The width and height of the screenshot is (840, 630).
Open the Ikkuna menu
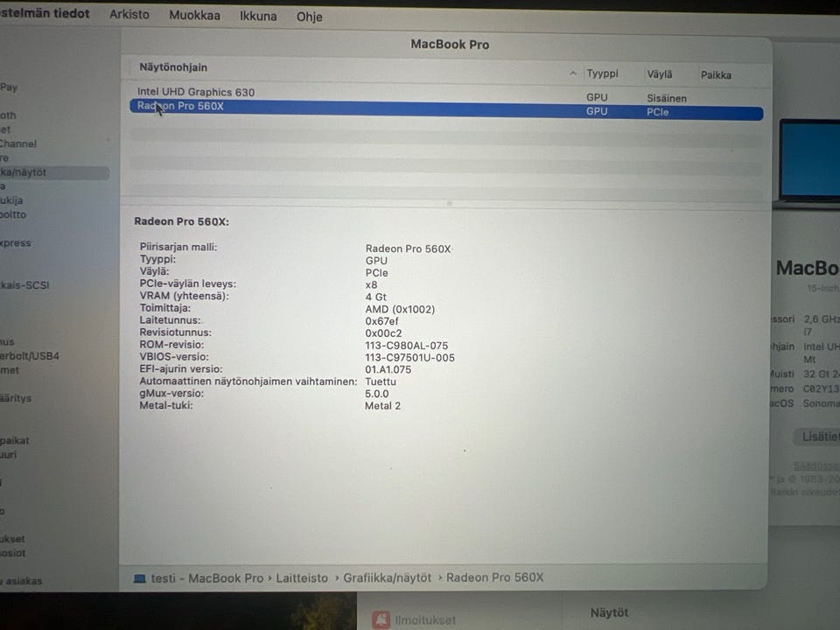(x=257, y=16)
